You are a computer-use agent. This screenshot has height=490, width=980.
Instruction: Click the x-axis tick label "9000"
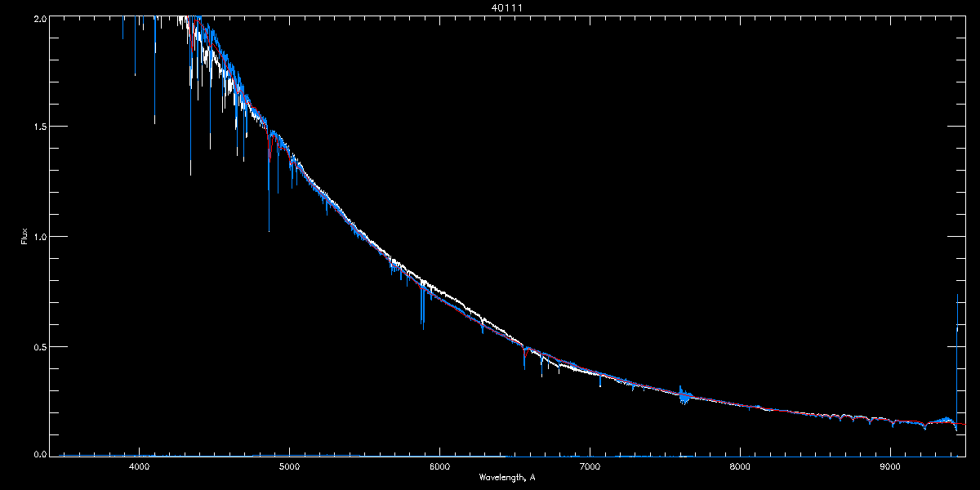[890, 466]
